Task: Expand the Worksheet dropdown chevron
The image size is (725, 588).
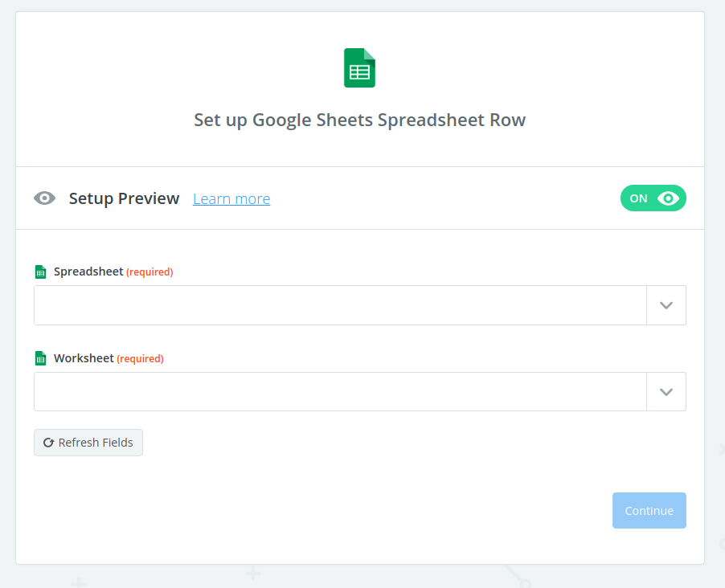Action: (666, 392)
